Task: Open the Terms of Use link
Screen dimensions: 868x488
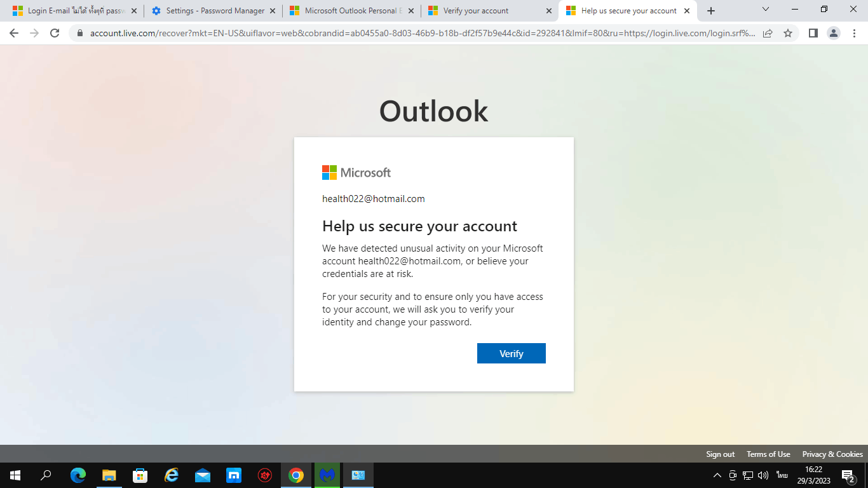Action: [x=768, y=454]
